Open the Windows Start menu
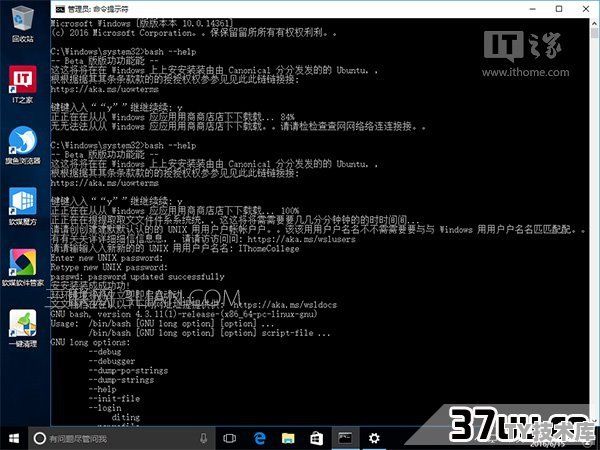600x450 pixels. [x=14, y=438]
